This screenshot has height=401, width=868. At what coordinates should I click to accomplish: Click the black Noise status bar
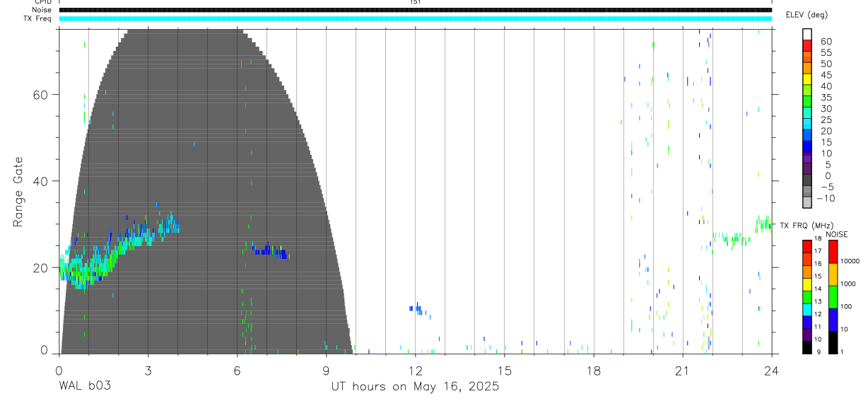coord(415,10)
